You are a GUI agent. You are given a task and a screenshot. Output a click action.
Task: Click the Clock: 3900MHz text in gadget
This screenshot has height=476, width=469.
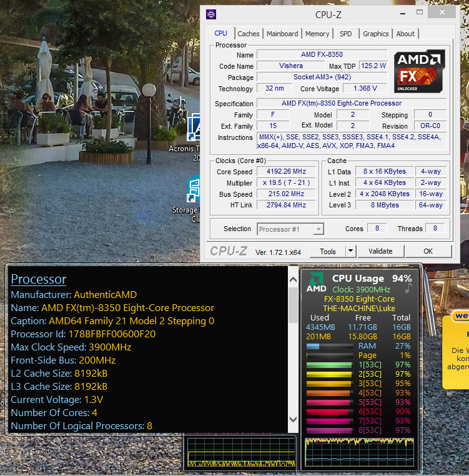(361, 290)
